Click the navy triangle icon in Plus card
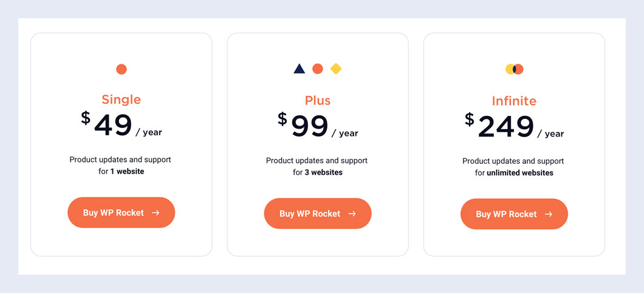Image resolution: width=644 pixels, height=293 pixels. click(x=299, y=69)
